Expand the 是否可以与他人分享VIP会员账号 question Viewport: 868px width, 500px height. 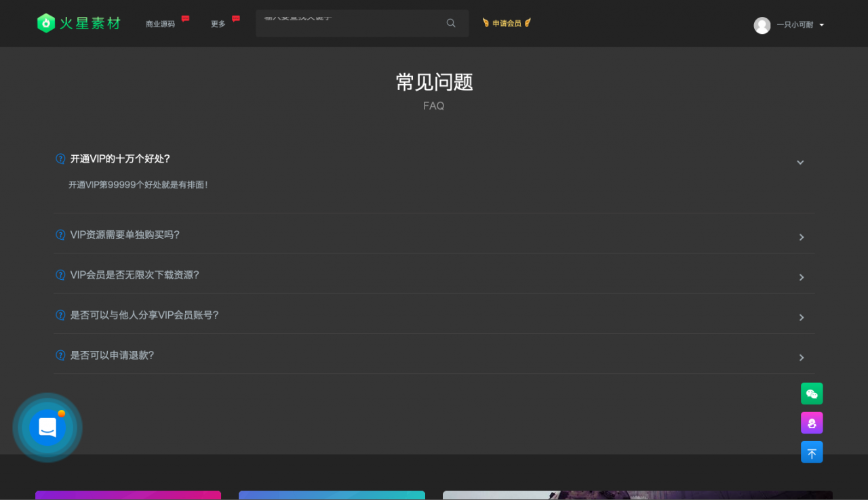tap(801, 317)
